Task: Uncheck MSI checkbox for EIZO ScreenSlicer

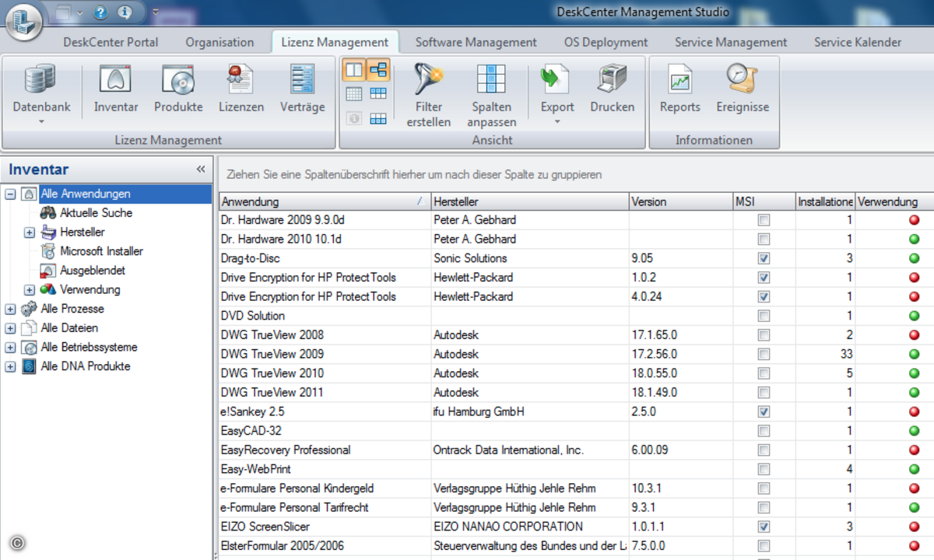Action: 764,527
